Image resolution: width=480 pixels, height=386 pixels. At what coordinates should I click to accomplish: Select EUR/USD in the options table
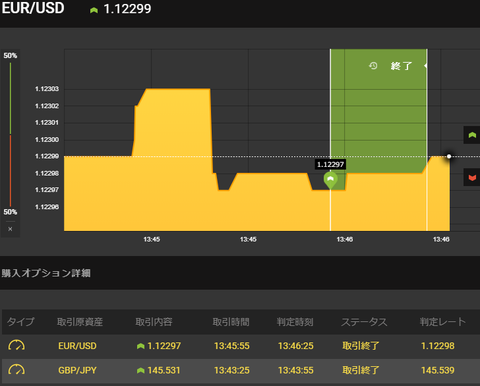pyautogui.click(x=77, y=346)
